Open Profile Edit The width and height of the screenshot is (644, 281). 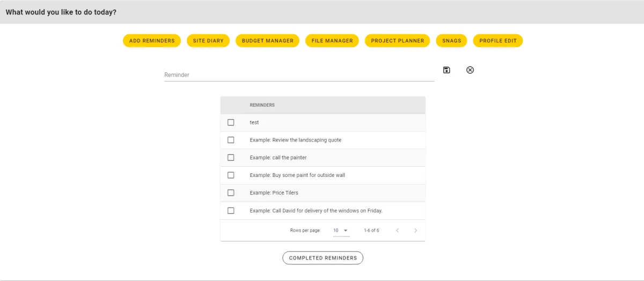coord(498,41)
